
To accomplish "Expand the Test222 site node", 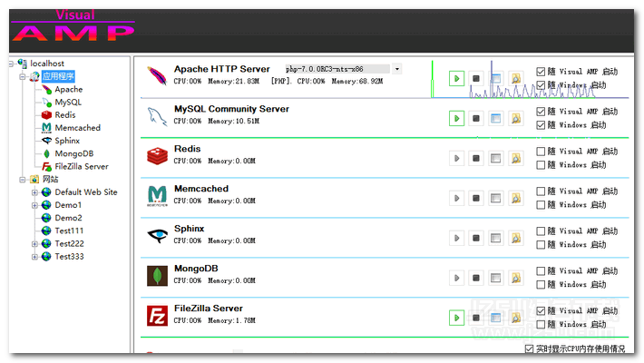I will click(34, 244).
